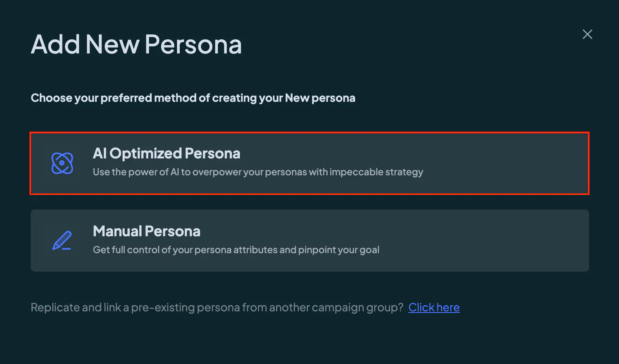The image size is (619, 364).
Task: Click the 'Use the power of AI' description
Action: coord(258,172)
